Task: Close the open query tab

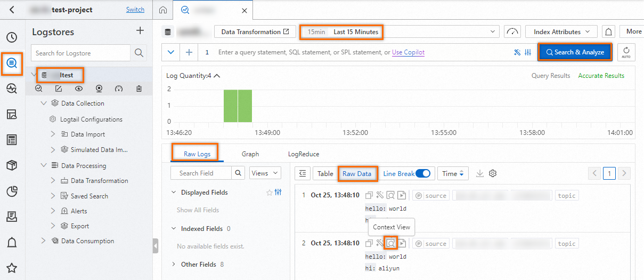Action: click(x=244, y=11)
